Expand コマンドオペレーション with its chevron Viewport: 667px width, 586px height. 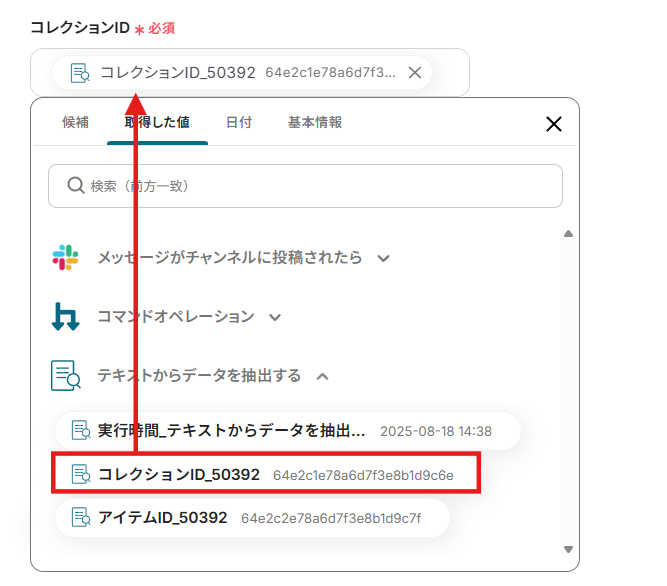275,317
